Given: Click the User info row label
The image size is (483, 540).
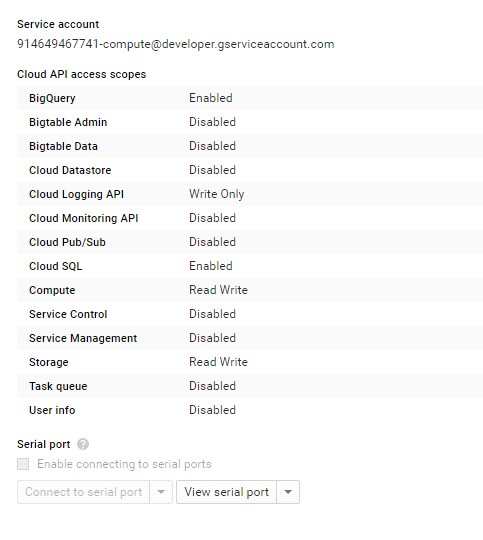Looking at the screenshot, I should [x=52, y=410].
